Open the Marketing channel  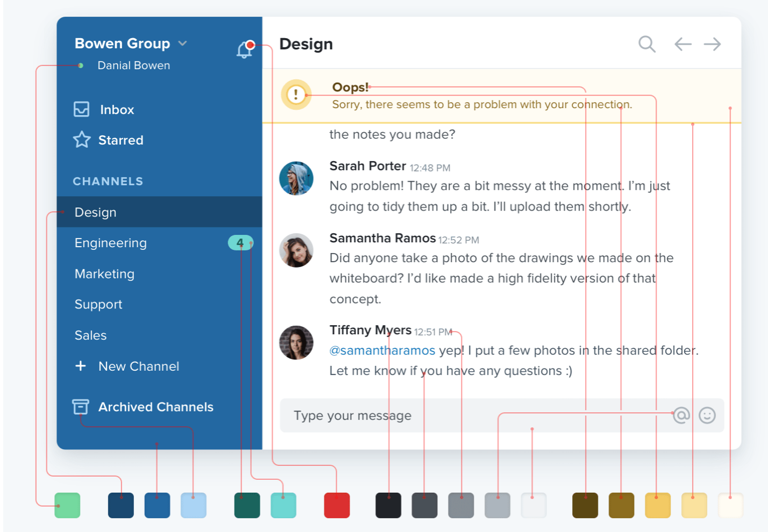click(104, 274)
